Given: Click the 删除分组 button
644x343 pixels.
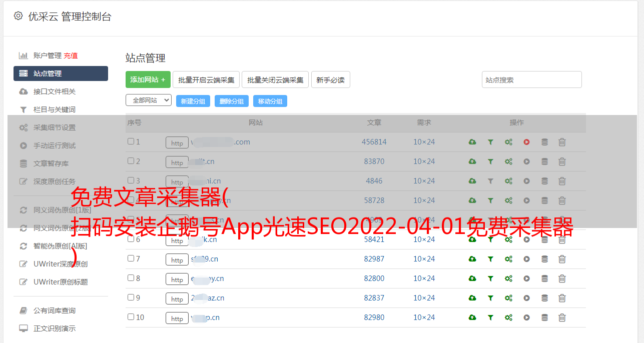Looking at the screenshot, I should tap(232, 101).
